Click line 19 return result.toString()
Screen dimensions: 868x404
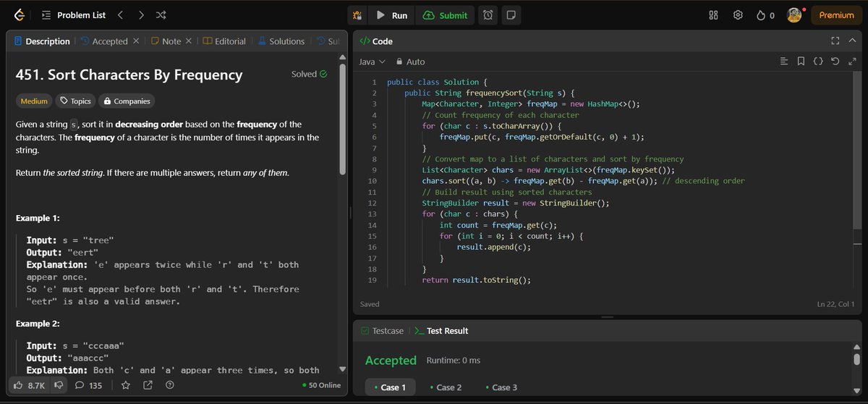click(x=477, y=280)
